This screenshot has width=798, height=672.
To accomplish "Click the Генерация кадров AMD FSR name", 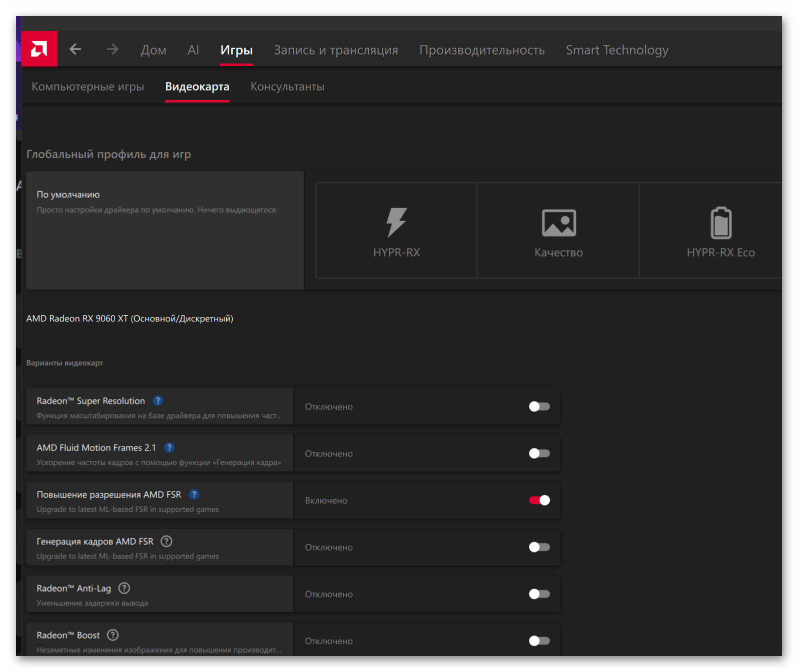I will 95,541.
